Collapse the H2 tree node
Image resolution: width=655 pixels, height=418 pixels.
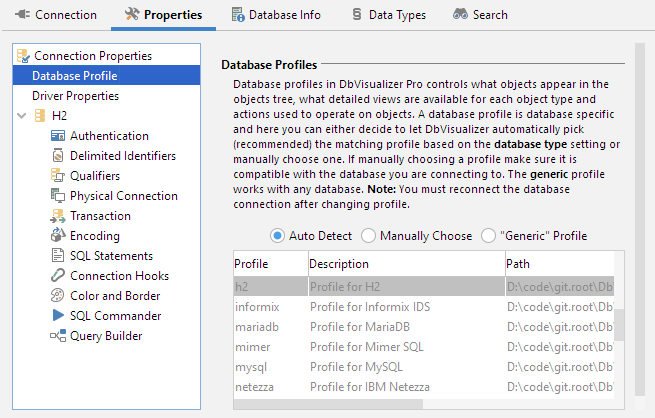[x=23, y=116]
